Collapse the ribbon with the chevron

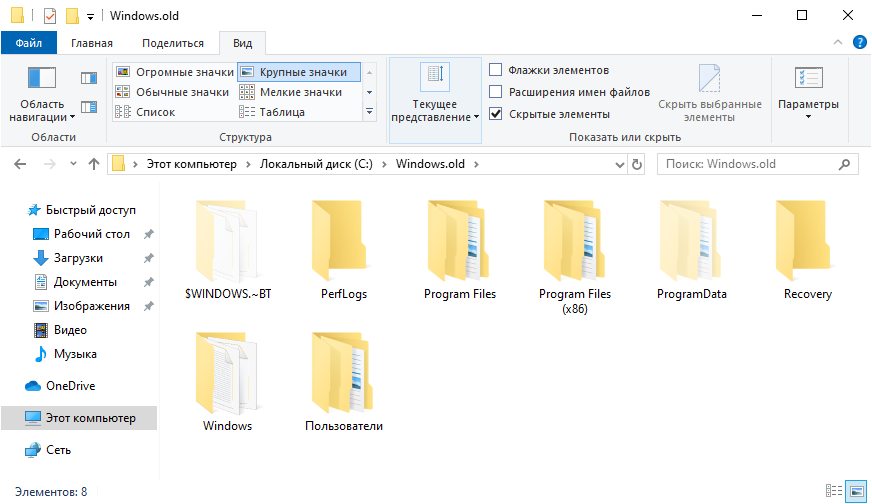[x=838, y=42]
